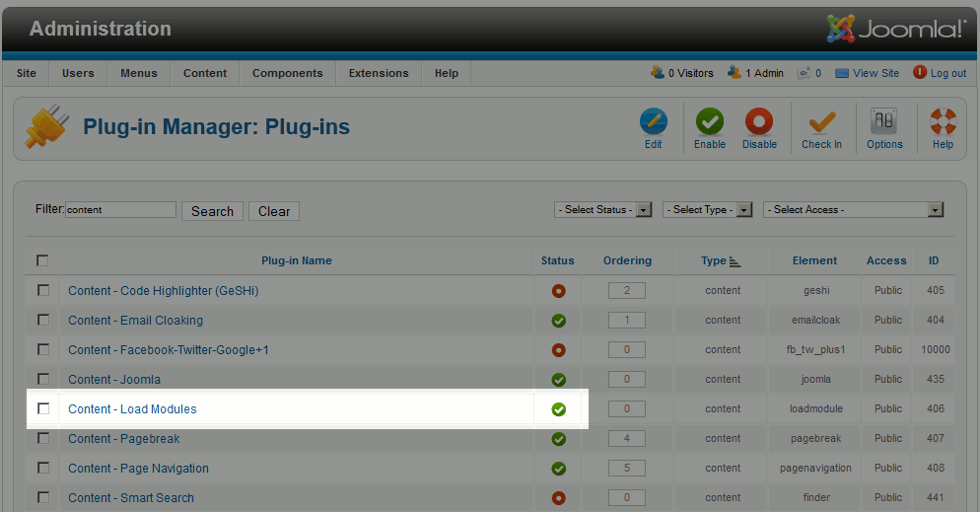The image size is (980, 512).
Task: Check the Facebook-Twitter-Google+1 row checkbox
Action: 43,349
